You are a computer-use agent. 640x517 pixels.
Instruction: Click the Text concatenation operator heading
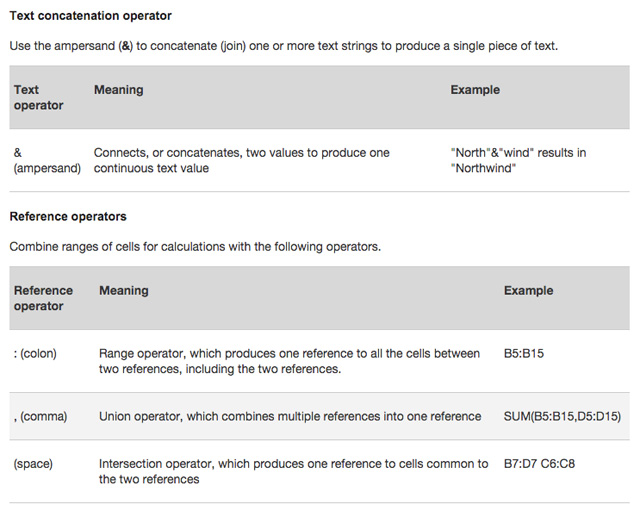91,16
